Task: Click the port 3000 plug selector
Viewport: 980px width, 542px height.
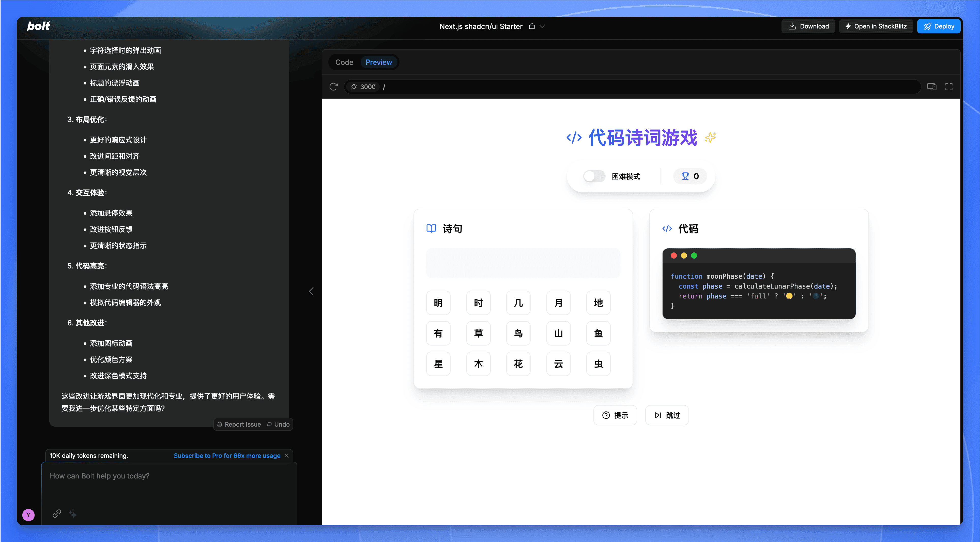Action: tap(363, 87)
